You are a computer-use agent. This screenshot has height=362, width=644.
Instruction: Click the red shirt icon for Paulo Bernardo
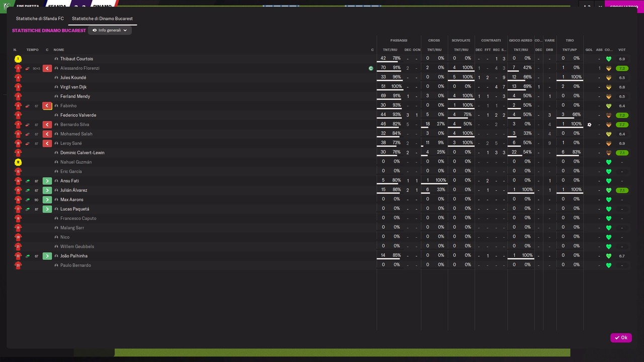[x=18, y=265]
